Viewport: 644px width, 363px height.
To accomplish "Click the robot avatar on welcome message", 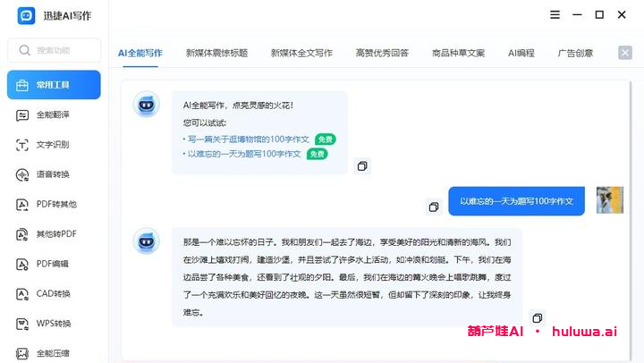I will coord(146,105).
